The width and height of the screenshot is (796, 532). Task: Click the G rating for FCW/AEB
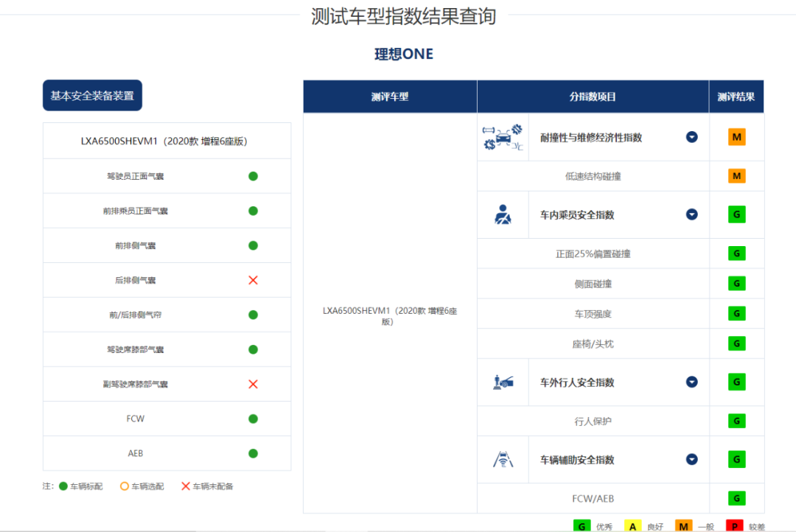(736, 499)
